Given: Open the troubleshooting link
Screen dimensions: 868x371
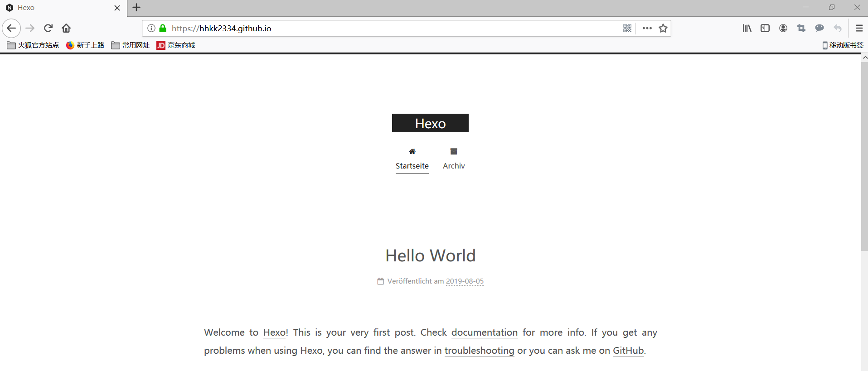Looking at the screenshot, I should pyautogui.click(x=480, y=351).
